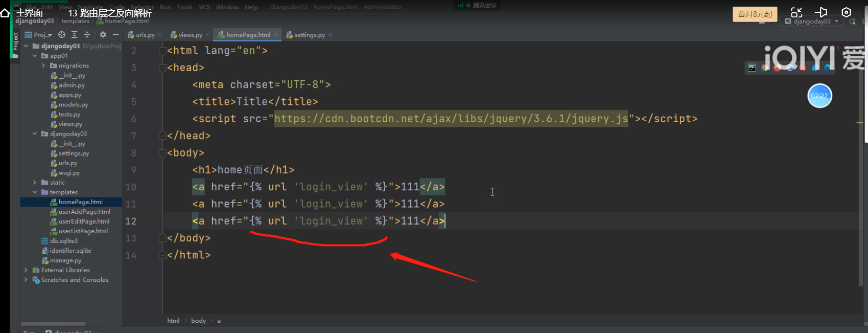Select db.sqlite3 in the project tree
The height and width of the screenshot is (333, 868).
[60, 241]
